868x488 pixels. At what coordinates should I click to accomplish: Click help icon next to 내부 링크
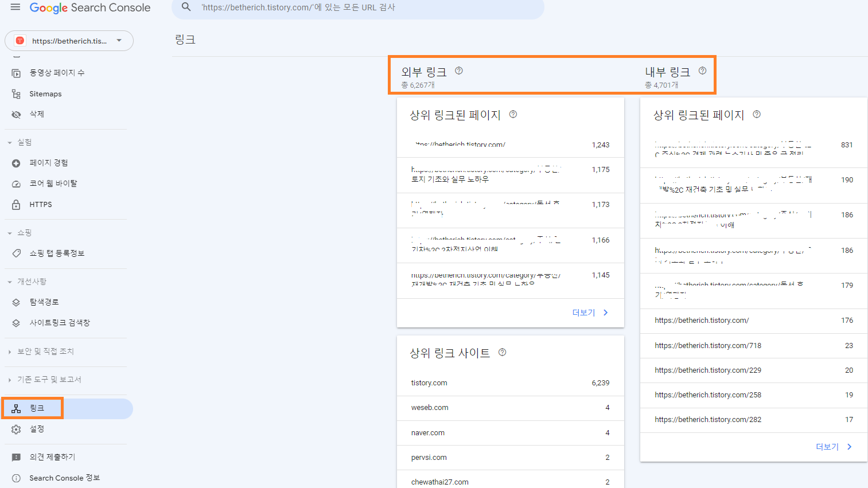click(x=702, y=71)
